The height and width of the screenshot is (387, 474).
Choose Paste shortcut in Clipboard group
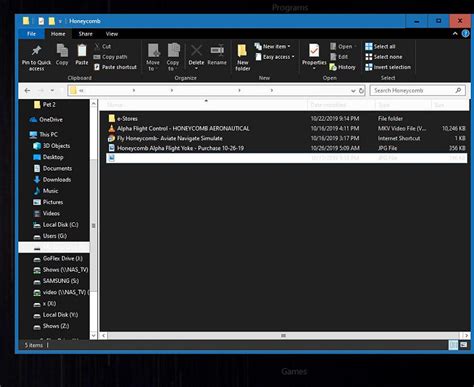tap(115, 67)
